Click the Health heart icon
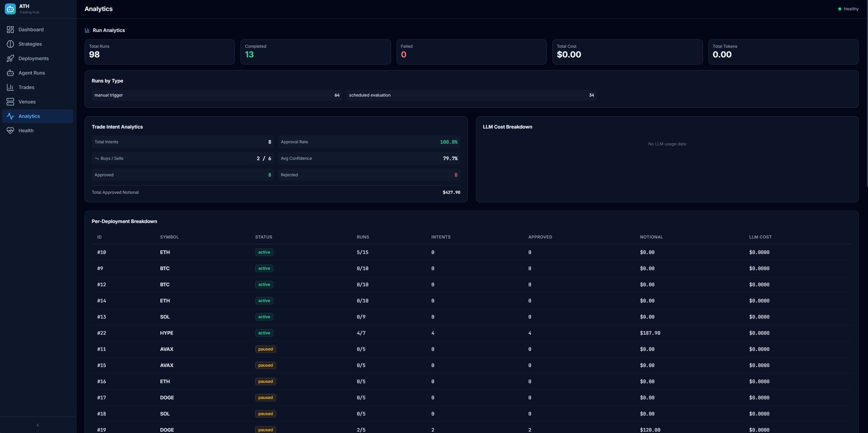The width and height of the screenshot is (868, 433). [10, 131]
